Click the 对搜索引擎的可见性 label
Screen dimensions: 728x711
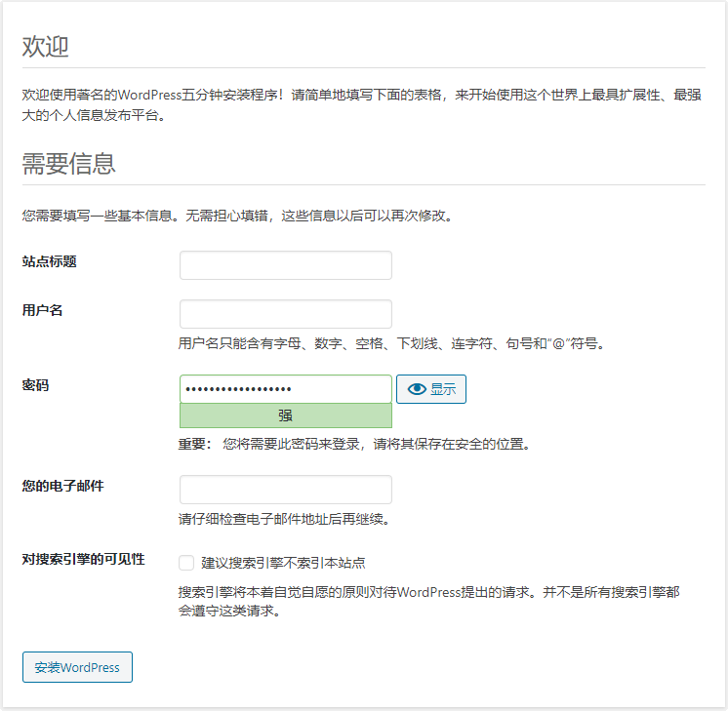click(83, 559)
